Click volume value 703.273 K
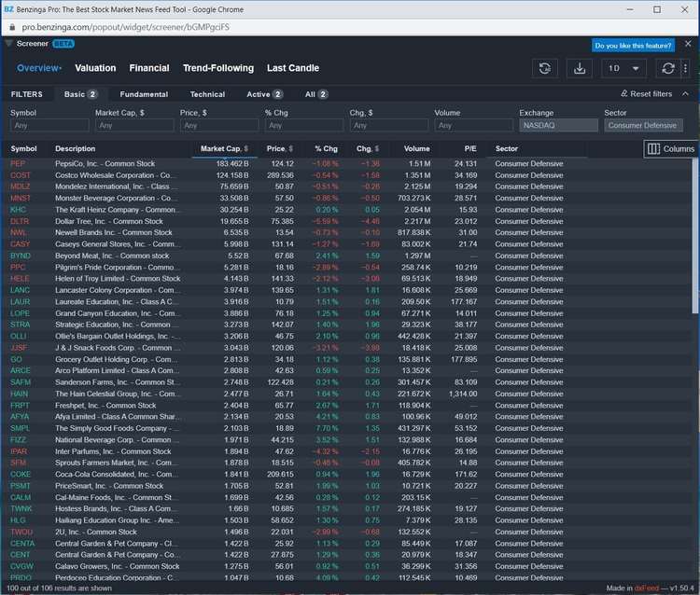 [414, 198]
